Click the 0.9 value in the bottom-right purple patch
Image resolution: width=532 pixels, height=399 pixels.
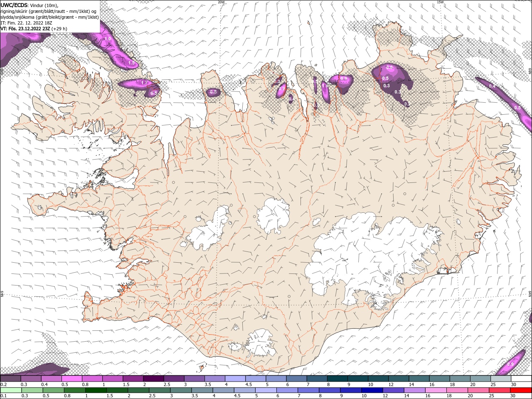click(x=510, y=365)
